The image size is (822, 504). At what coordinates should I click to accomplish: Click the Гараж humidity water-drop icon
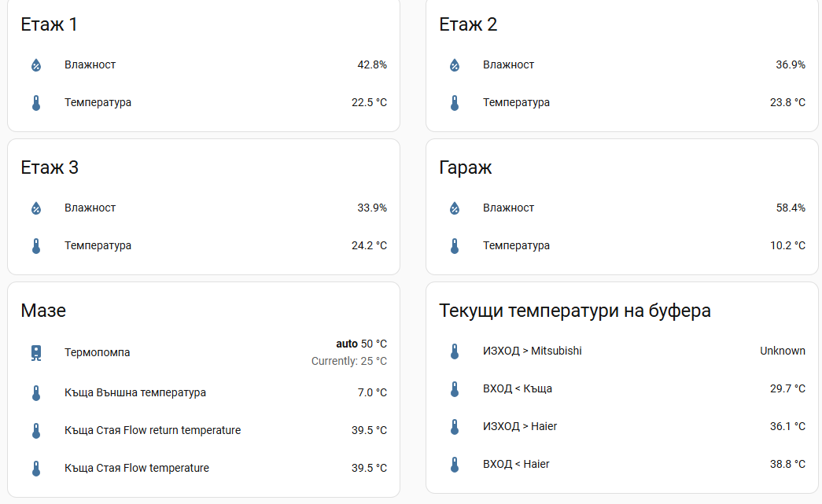coord(454,208)
